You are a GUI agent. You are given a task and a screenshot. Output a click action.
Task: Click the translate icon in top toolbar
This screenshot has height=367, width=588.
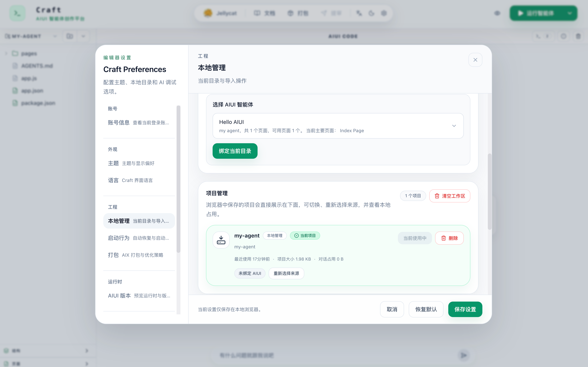[x=359, y=13]
